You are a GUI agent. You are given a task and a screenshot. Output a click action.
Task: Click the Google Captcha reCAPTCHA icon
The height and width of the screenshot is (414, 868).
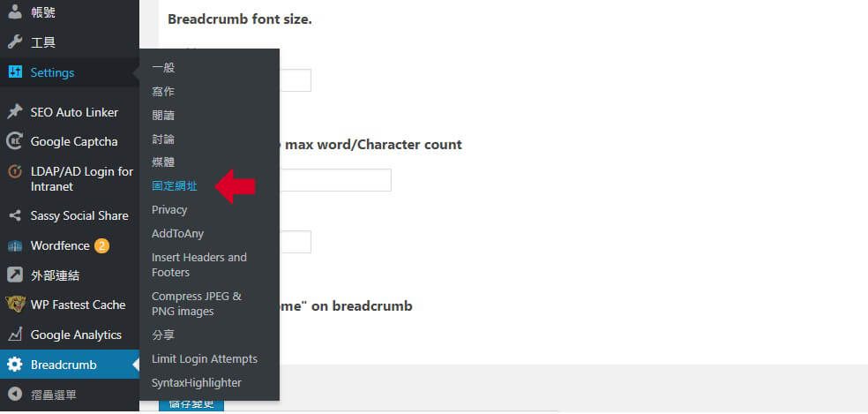[15, 141]
